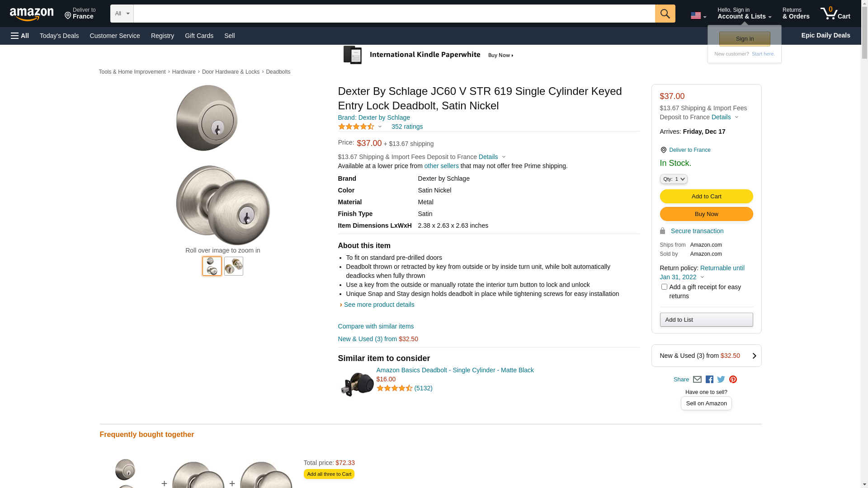This screenshot has width=868, height=488.
Task: Share on Facebook icon
Action: (x=709, y=380)
